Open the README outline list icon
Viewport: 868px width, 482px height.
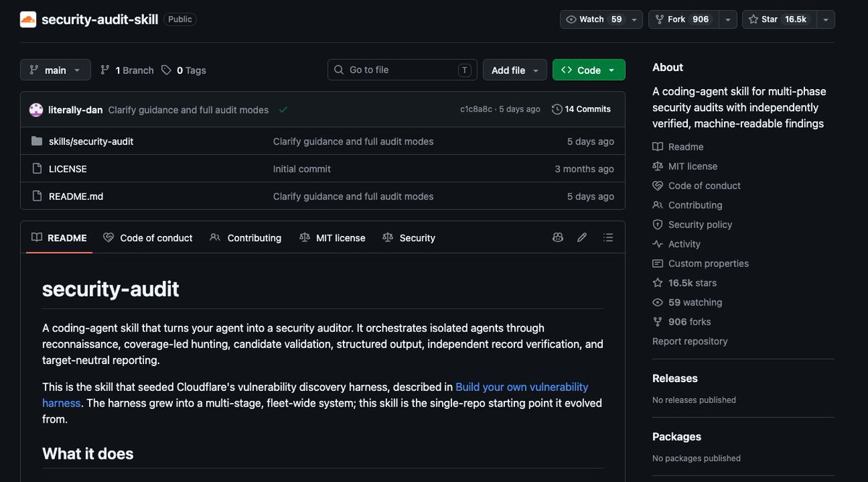(x=608, y=237)
